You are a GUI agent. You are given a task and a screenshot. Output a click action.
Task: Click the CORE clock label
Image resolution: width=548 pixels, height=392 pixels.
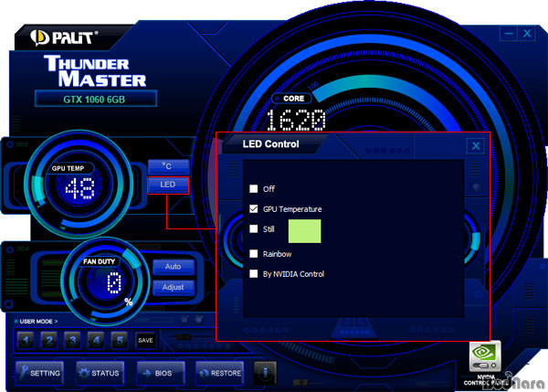pos(293,99)
